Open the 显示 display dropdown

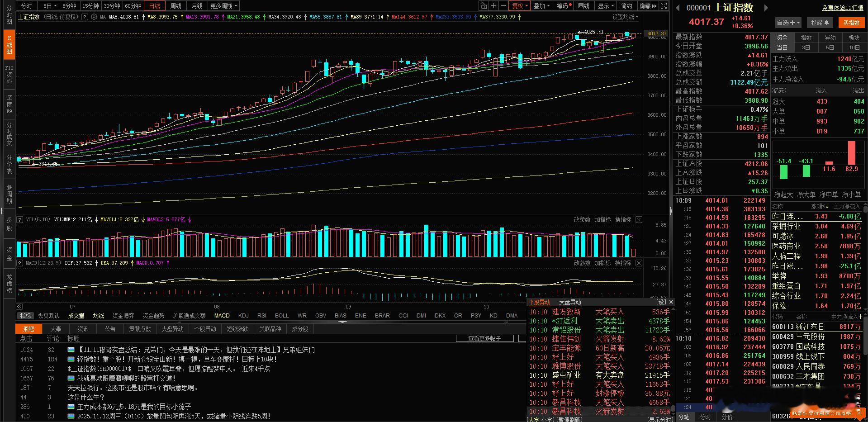[606, 6]
